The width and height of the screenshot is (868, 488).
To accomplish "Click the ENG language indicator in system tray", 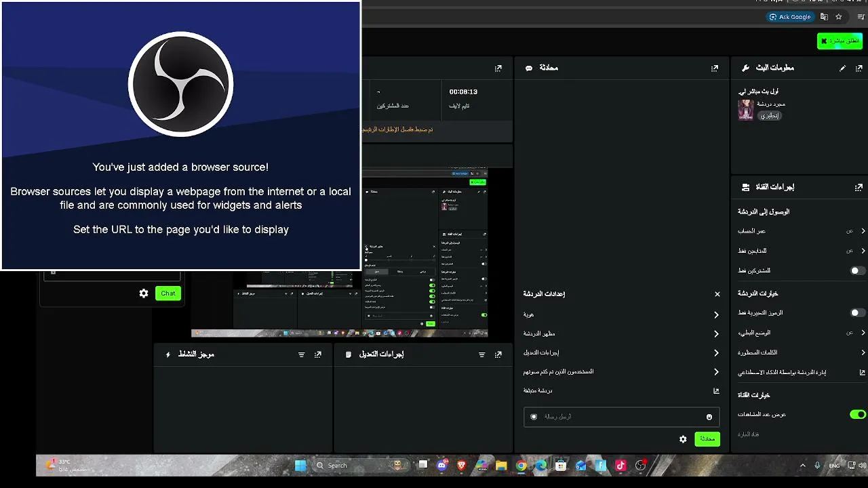I will click(x=834, y=466).
